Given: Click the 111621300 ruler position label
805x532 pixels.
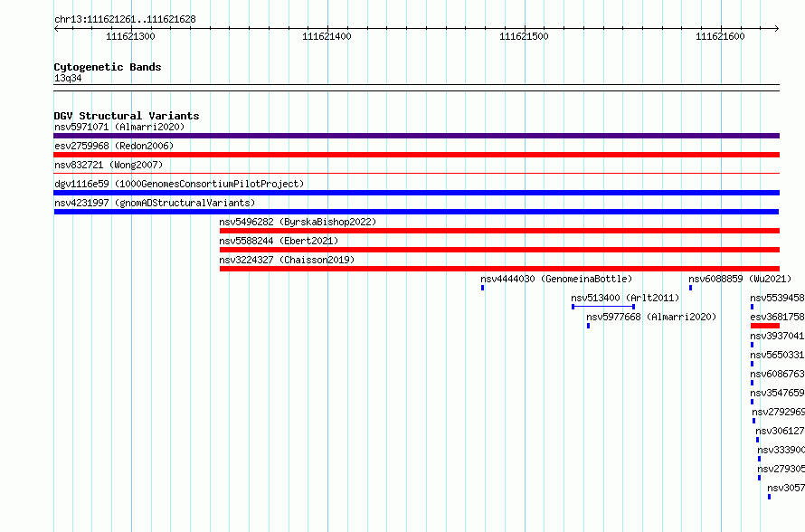Looking at the screenshot, I should tap(130, 36).
